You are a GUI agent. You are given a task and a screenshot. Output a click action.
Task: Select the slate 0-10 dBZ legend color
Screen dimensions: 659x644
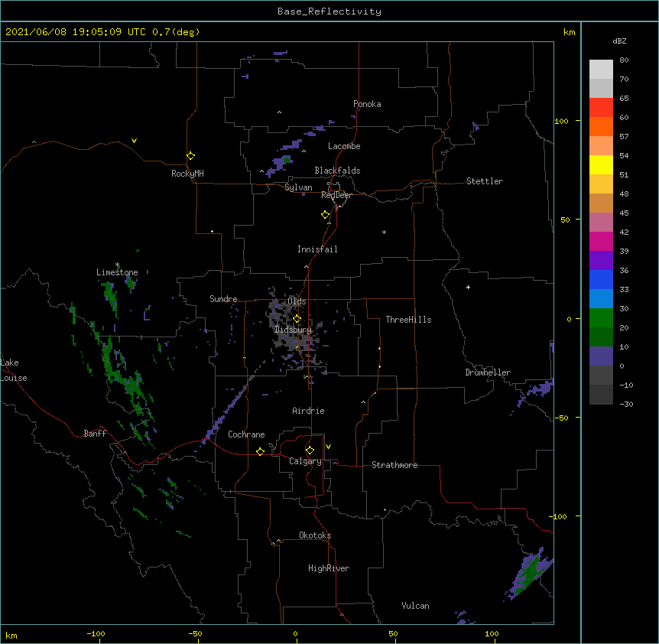601,356
